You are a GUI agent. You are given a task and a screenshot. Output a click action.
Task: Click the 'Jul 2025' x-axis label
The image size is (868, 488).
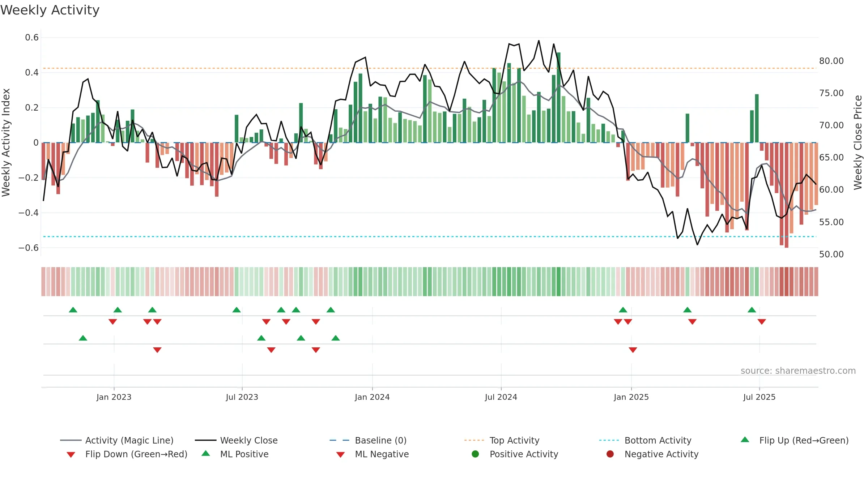click(759, 397)
